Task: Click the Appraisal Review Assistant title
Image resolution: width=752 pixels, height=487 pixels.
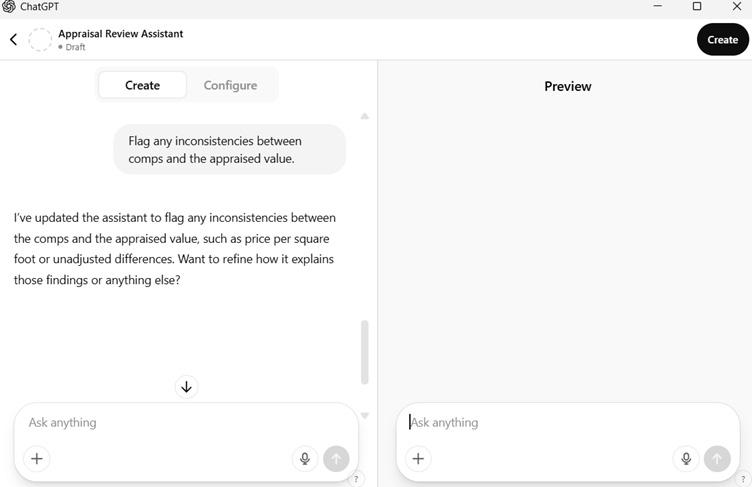Action: [x=120, y=33]
